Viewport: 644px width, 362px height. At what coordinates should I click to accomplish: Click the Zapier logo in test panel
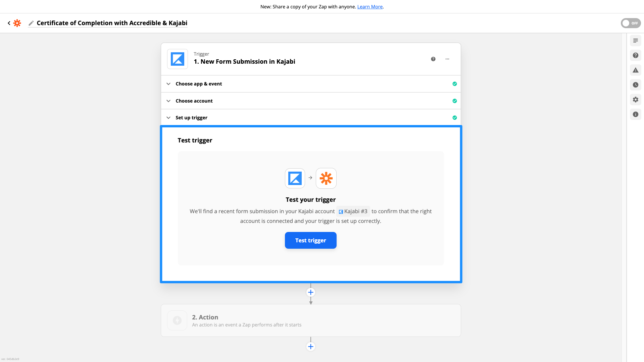click(326, 178)
